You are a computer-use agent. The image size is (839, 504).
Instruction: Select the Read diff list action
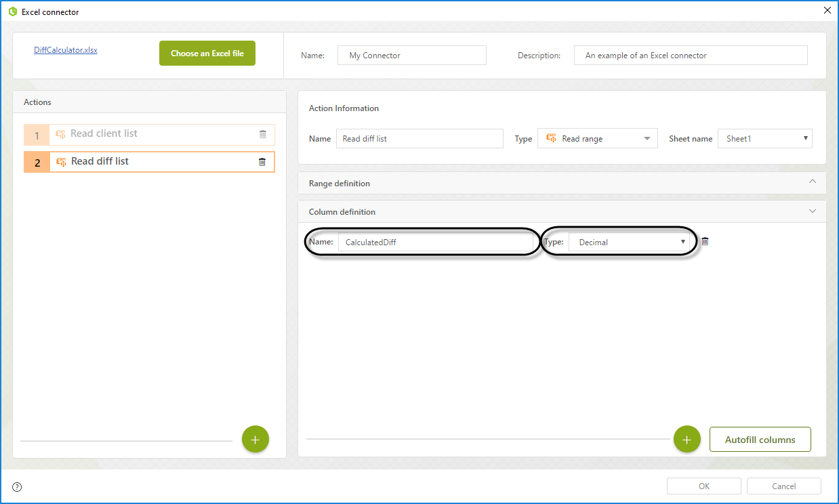(x=100, y=162)
